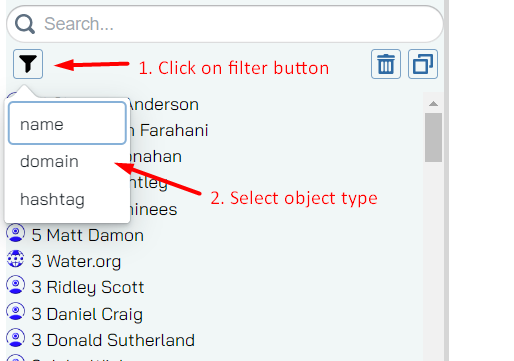Click the globe icon beside Water.org
Viewport: 514px width, 361px height.
[x=15, y=259]
